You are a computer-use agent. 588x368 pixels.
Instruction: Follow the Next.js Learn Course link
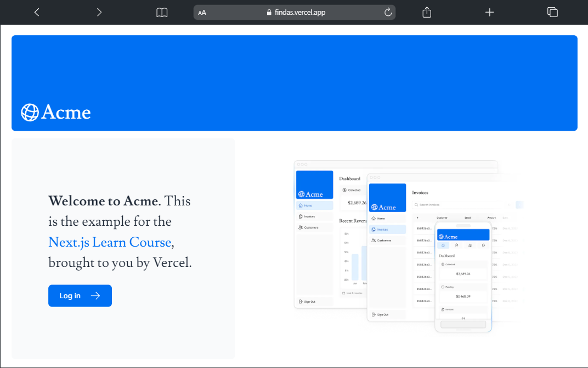click(x=109, y=242)
